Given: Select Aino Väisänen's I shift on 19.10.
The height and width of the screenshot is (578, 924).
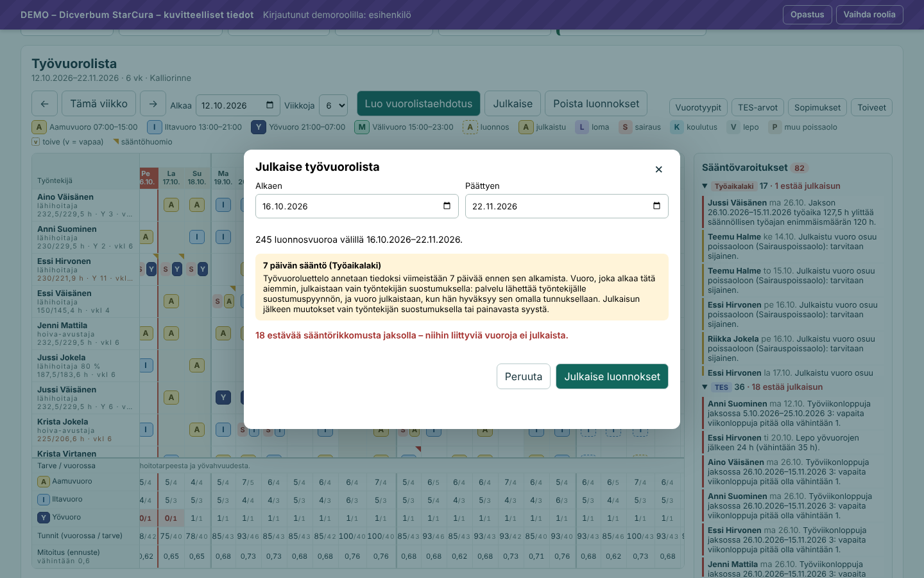Looking at the screenshot, I should [223, 205].
